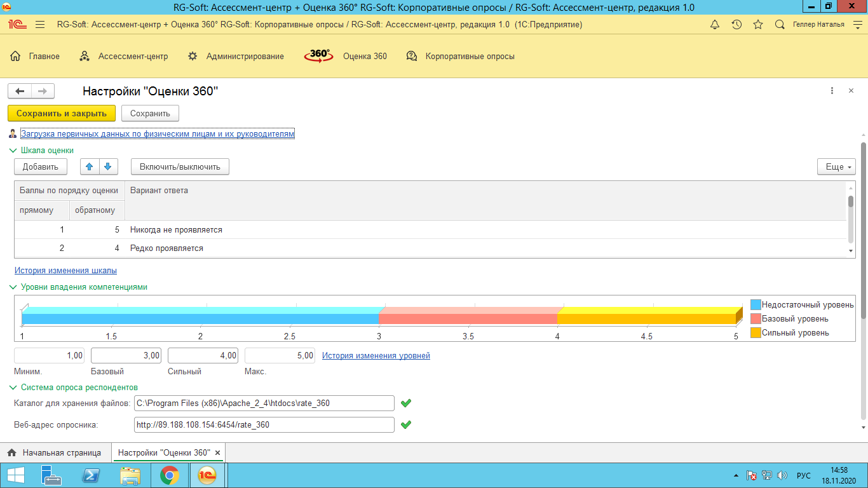Viewport: 868px width, 488px height.
Task: Open Windows PowerShell from the taskbar
Action: pyautogui.click(x=91, y=475)
